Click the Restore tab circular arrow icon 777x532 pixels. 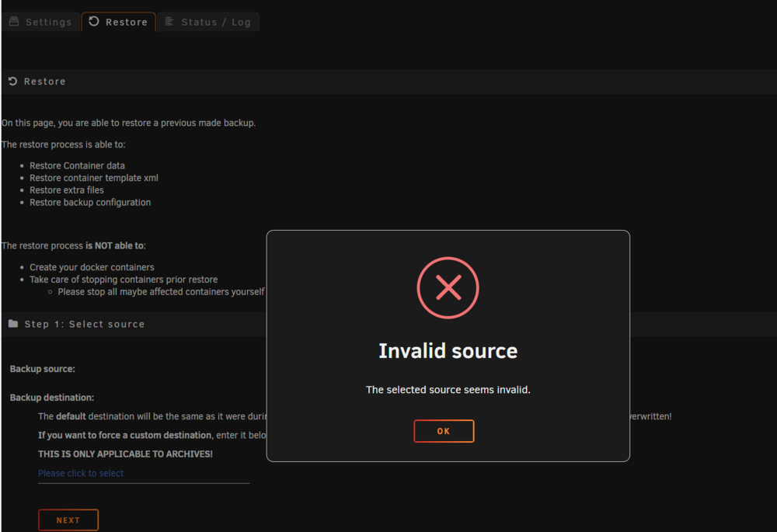[x=94, y=21]
